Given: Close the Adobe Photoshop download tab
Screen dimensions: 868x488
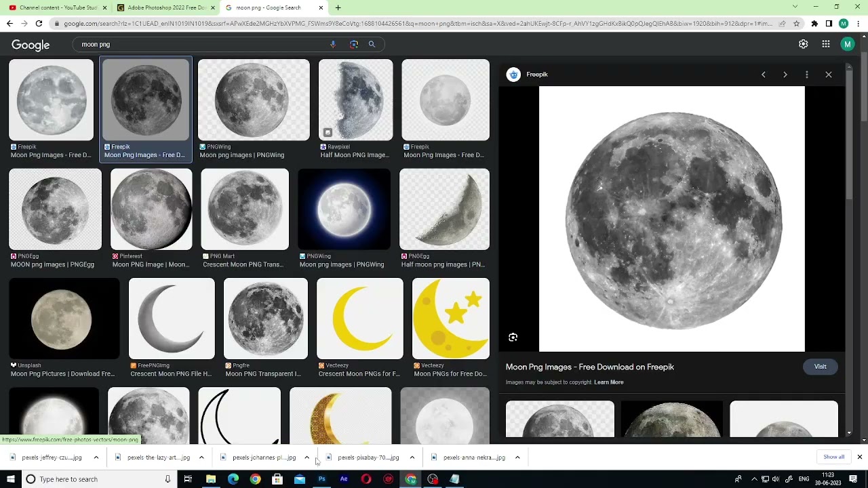Looking at the screenshot, I should (x=212, y=7).
